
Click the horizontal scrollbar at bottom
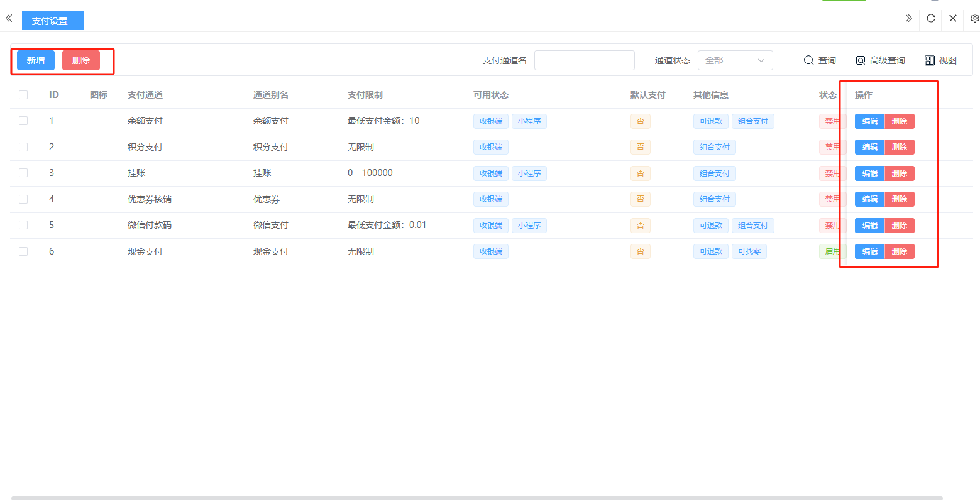click(x=476, y=498)
